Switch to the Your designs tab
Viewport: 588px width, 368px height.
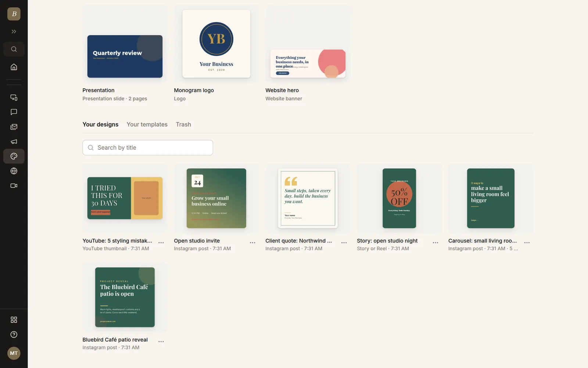click(100, 124)
